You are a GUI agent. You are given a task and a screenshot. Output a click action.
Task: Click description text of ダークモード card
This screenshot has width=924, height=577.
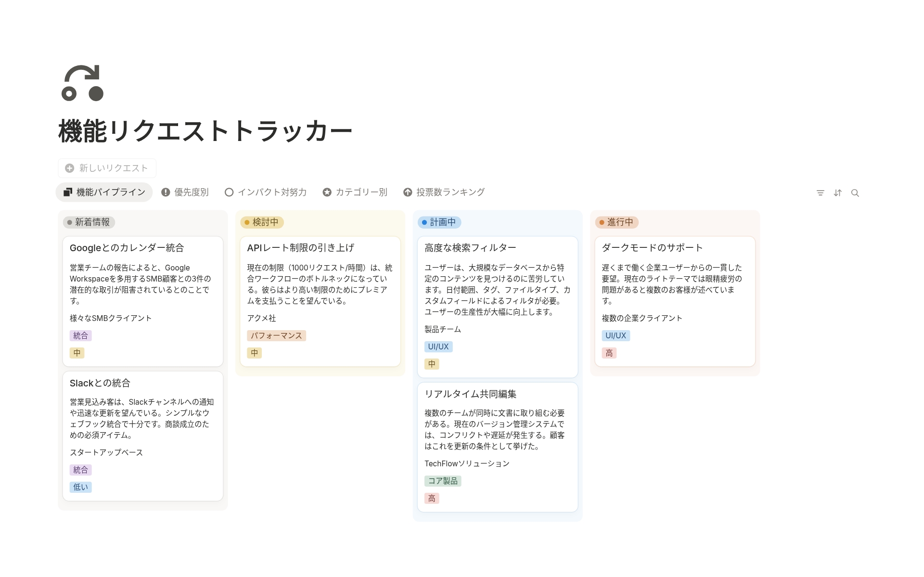tap(672, 284)
